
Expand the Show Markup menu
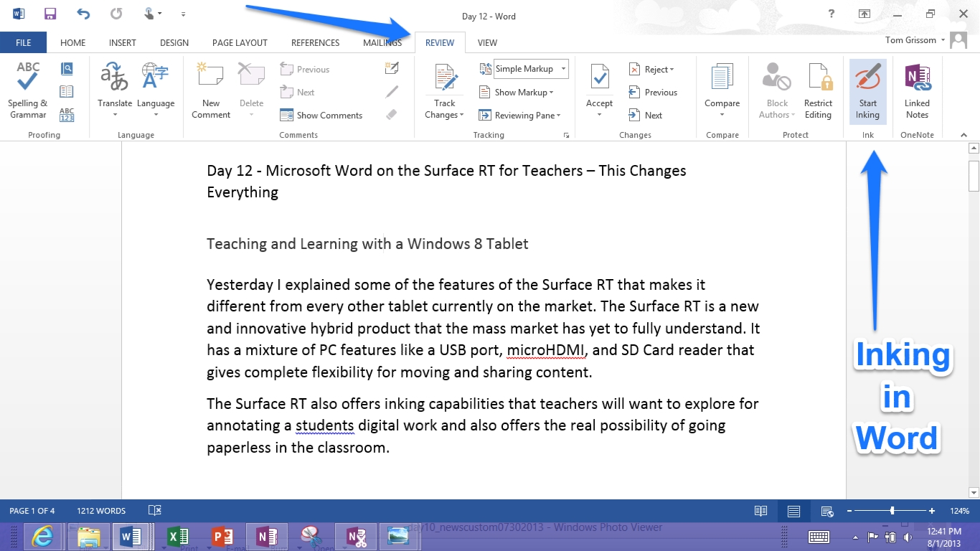[516, 92]
